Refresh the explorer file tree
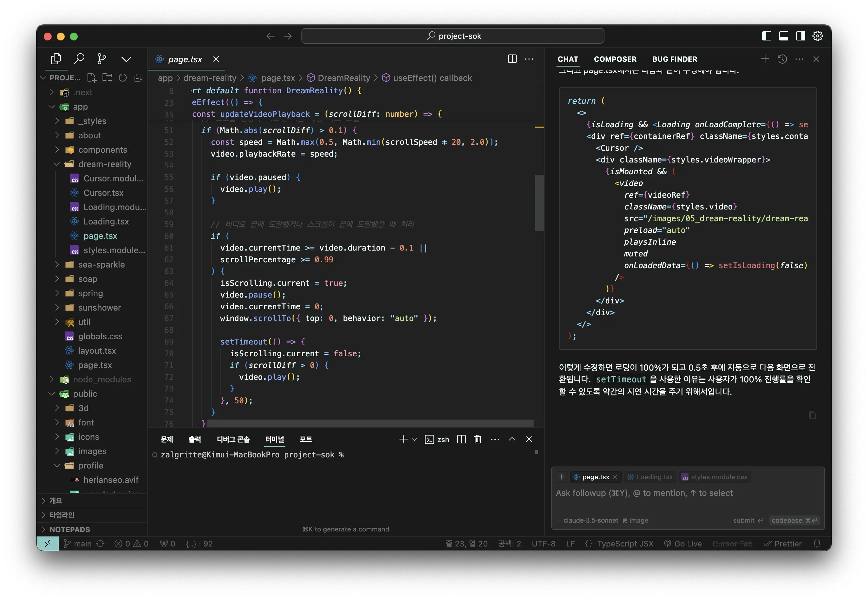Image resolution: width=868 pixels, height=599 pixels. coord(123,78)
